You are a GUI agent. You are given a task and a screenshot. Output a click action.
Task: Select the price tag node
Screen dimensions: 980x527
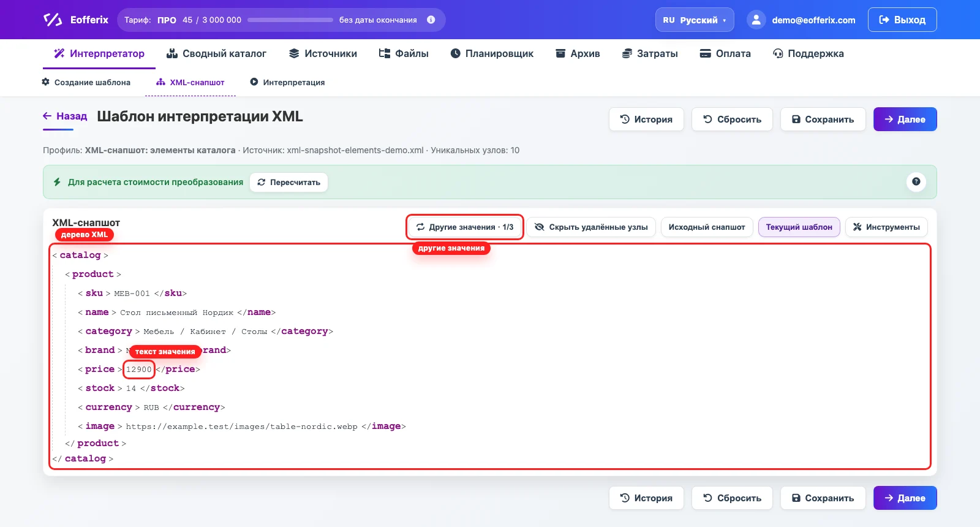(100, 369)
